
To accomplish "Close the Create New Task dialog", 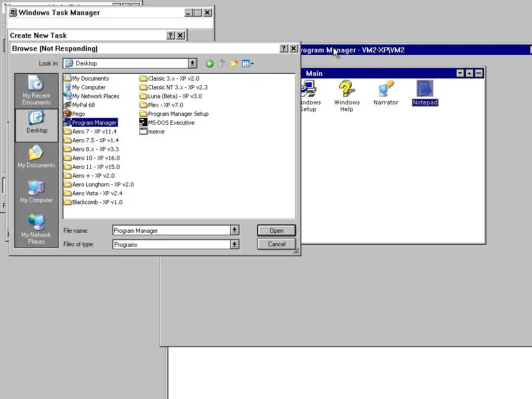I will point(180,35).
